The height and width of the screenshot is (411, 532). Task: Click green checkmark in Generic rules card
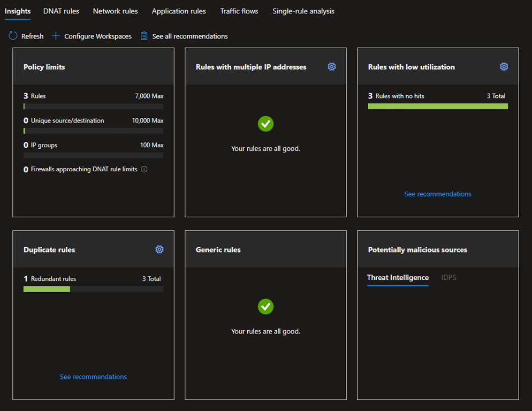point(265,307)
